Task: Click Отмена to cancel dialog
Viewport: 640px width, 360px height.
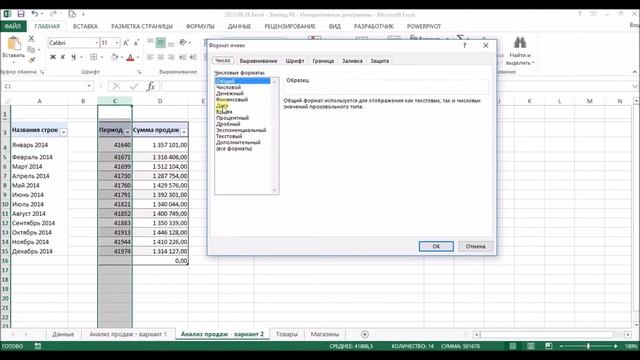Action: pos(476,246)
